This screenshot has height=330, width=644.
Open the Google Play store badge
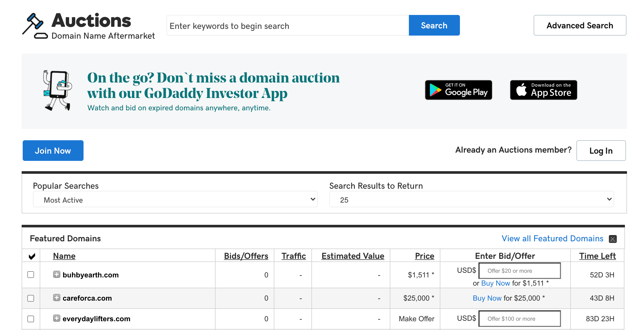tap(458, 90)
